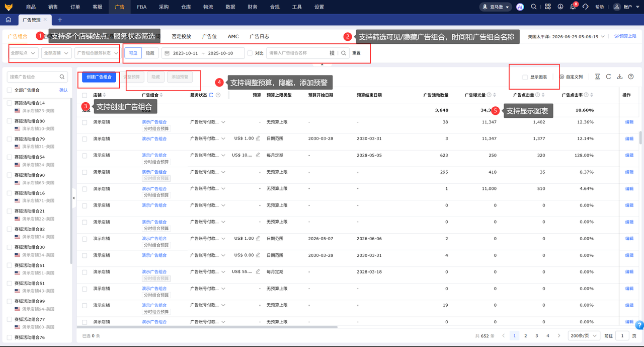Click the global search magnifier icon
This screenshot has width=644, height=347.
click(534, 7)
